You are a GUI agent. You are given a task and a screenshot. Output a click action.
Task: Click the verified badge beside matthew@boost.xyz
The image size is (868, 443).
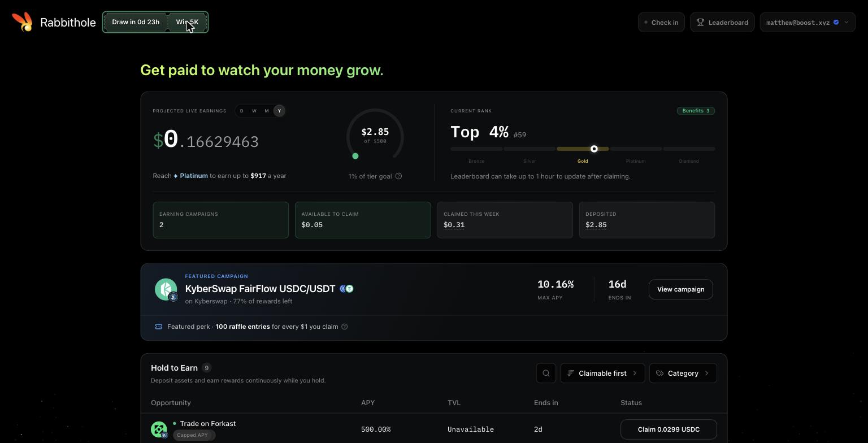pos(836,23)
